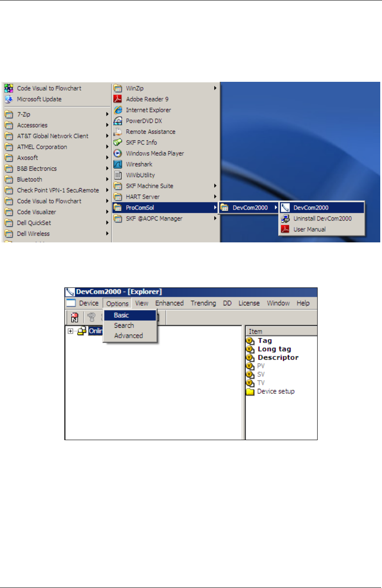Screen dimensions: 382x588
Task: Expand SKF @AOPC Manager submenu
Action: tap(165, 218)
